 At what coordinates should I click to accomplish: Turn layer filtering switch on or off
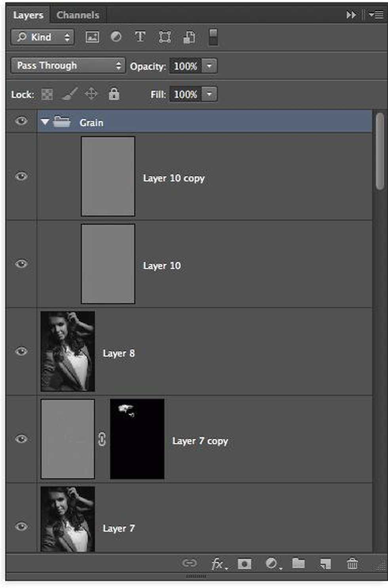click(213, 37)
